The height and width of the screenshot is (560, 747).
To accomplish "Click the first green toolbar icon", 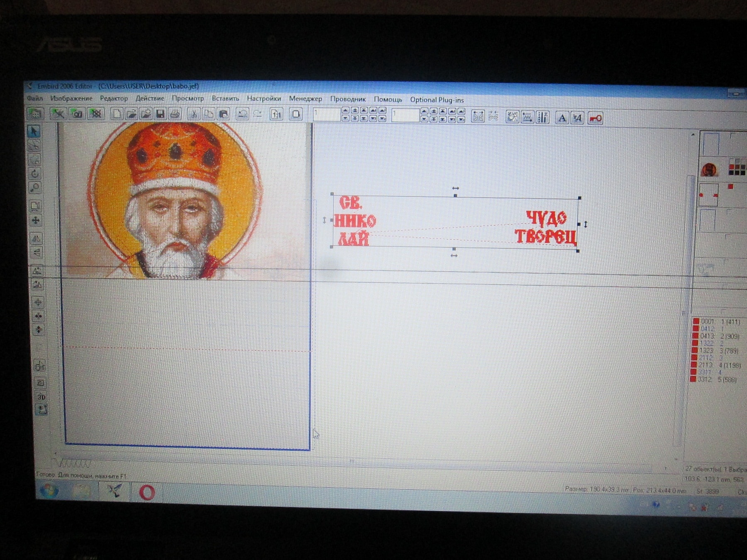I will click(x=35, y=113).
